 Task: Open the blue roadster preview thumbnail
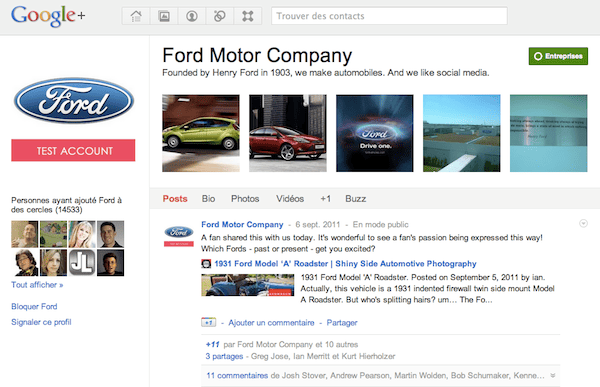click(248, 285)
